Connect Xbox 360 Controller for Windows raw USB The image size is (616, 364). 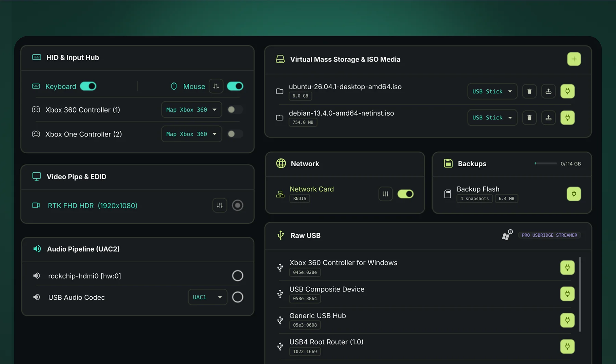(x=567, y=268)
